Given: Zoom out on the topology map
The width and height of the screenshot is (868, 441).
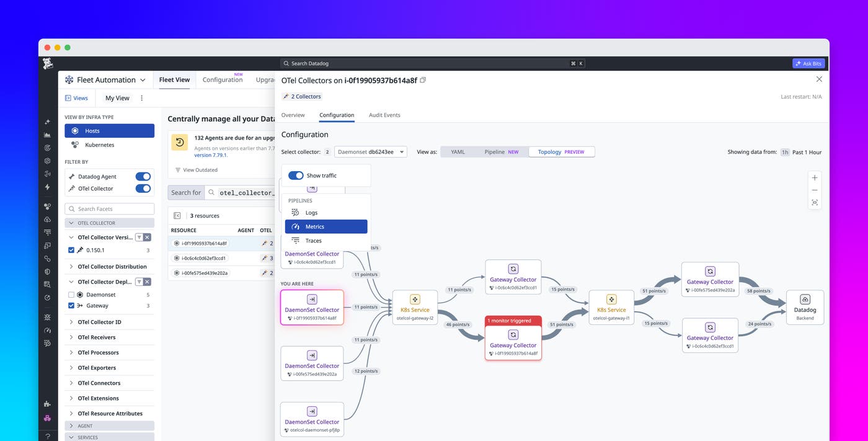Looking at the screenshot, I should 815,190.
